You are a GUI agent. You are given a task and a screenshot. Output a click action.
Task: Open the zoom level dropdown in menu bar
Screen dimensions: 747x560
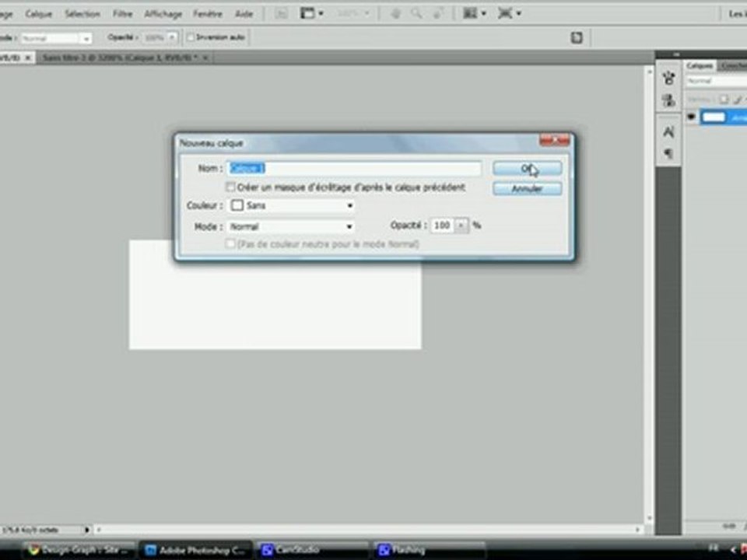353,13
